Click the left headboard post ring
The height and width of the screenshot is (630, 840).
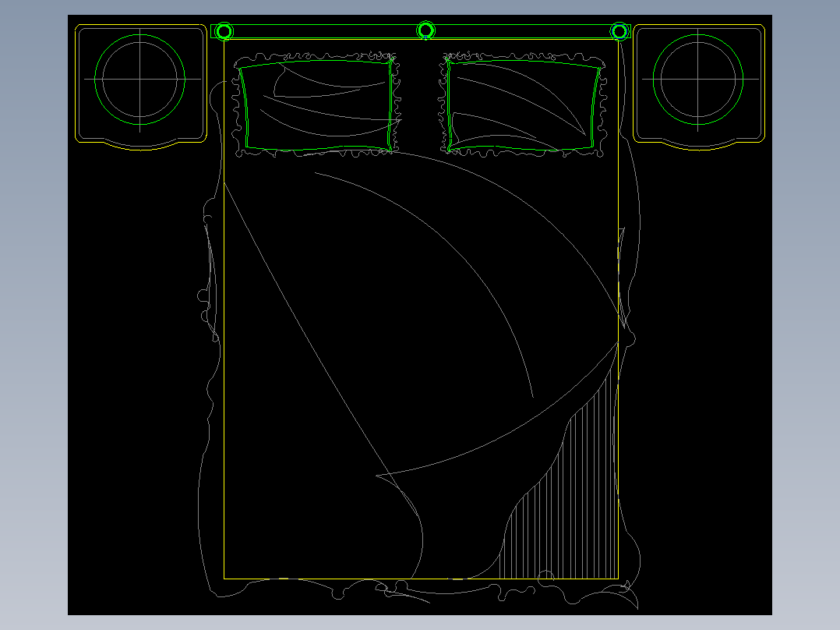tap(224, 32)
